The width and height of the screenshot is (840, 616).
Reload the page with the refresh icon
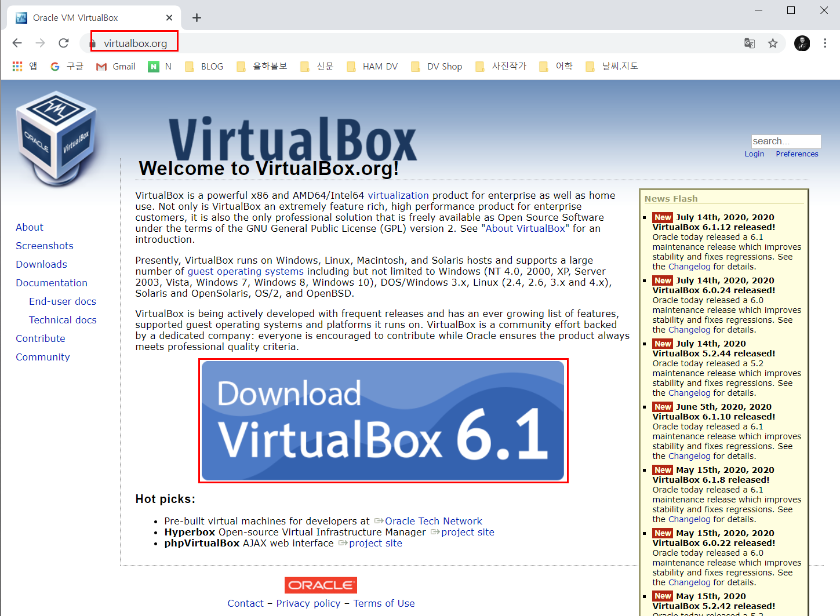pos(64,43)
